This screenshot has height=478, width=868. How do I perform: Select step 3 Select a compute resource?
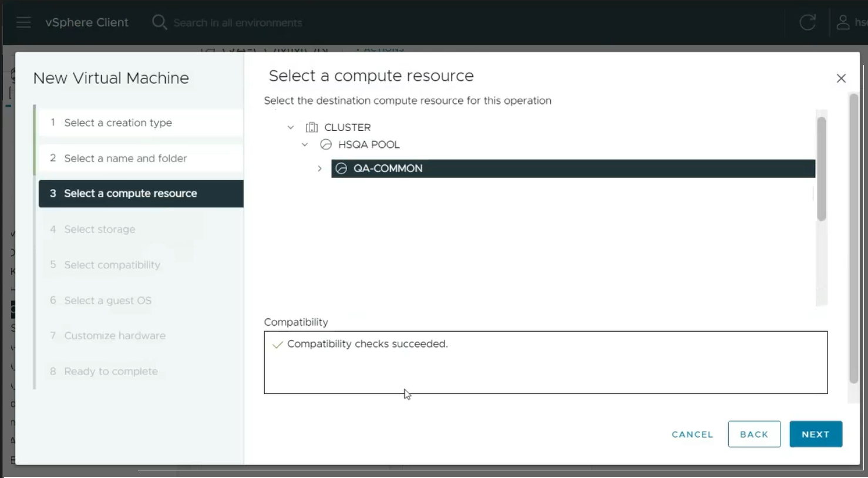(x=130, y=193)
